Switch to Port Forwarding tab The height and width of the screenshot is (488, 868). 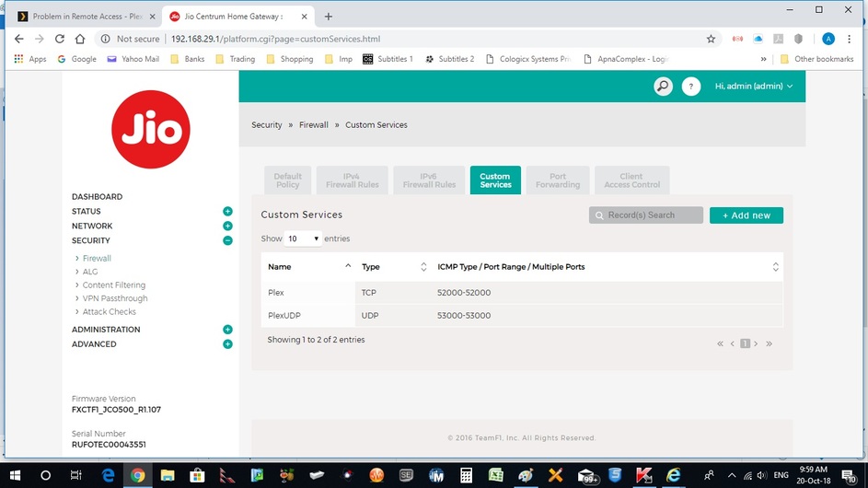tap(558, 180)
